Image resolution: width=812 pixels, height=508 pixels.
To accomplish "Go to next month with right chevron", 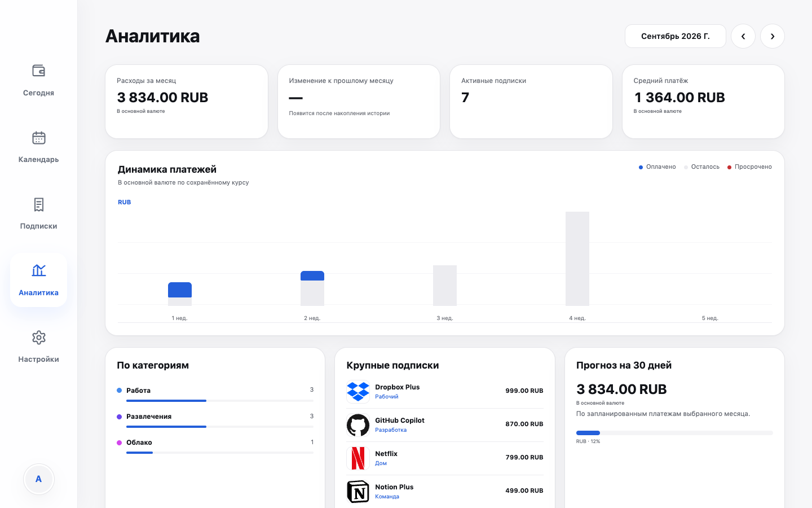I will (x=773, y=36).
